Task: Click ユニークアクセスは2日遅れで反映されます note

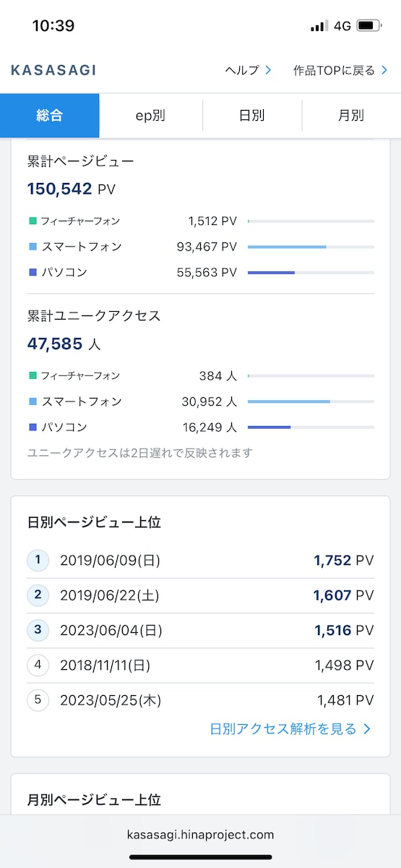Action: [x=140, y=453]
